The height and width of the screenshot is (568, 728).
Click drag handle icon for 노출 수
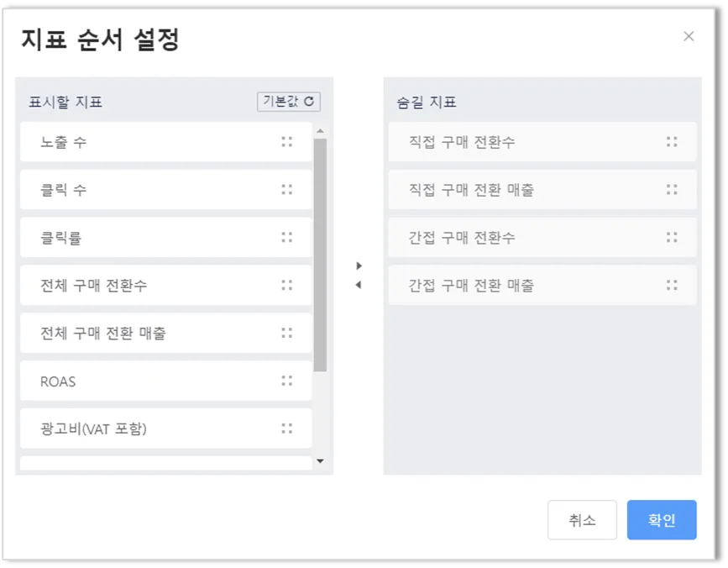coord(287,142)
